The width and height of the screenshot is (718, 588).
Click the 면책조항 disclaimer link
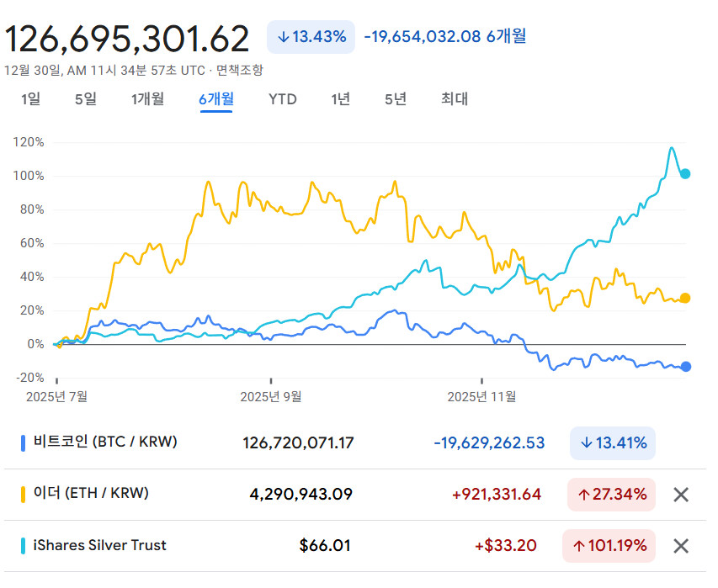(x=240, y=70)
